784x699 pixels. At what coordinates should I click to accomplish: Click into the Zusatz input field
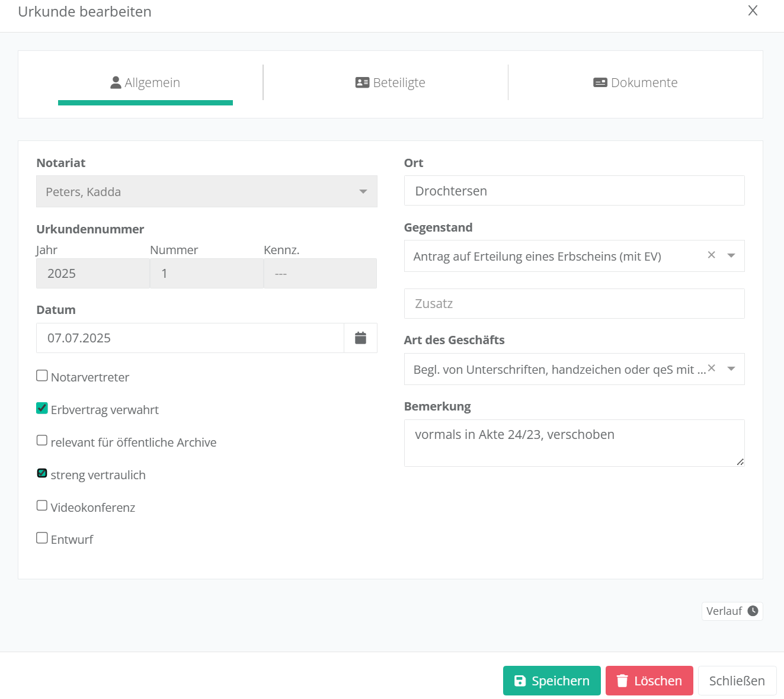click(574, 304)
